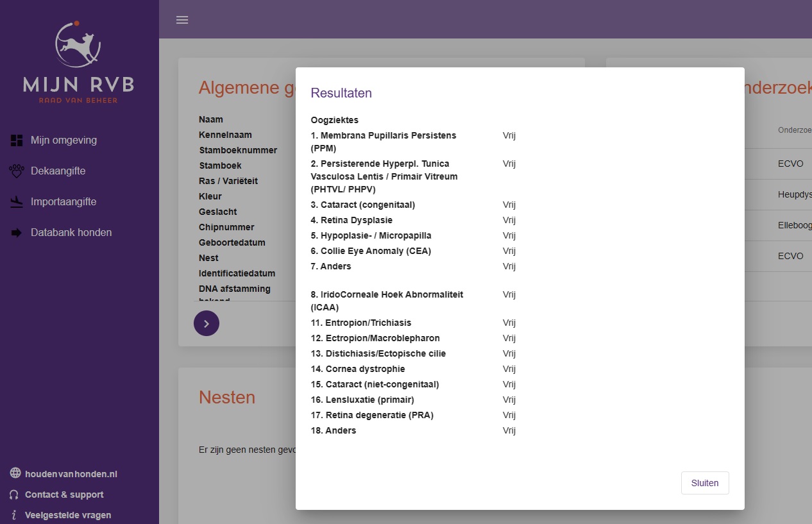Click the hamburger menu icon
812x524 pixels.
click(x=182, y=20)
